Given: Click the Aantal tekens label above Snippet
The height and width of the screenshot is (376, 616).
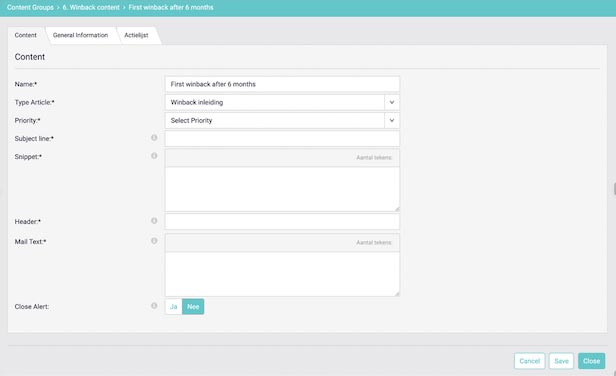Looking at the screenshot, I should pyautogui.click(x=374, y=158).
